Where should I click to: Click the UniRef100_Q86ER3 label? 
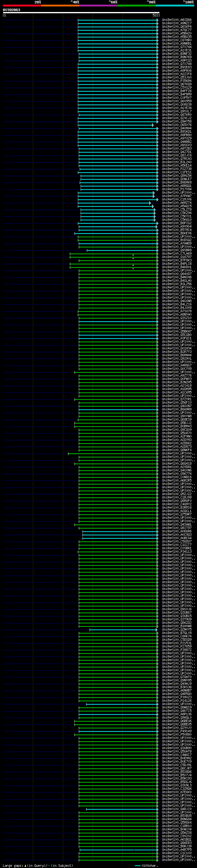coord(177,843)
